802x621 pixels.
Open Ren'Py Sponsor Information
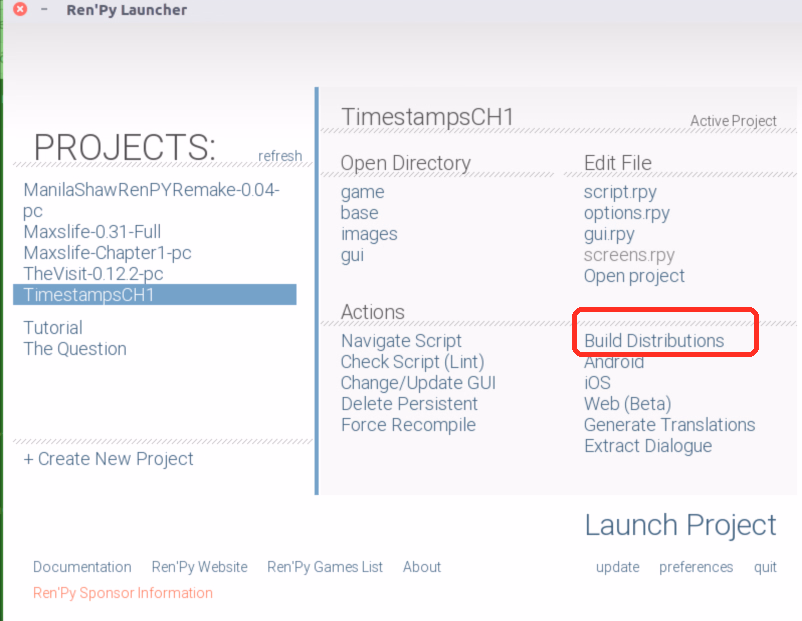click(123, 593)
